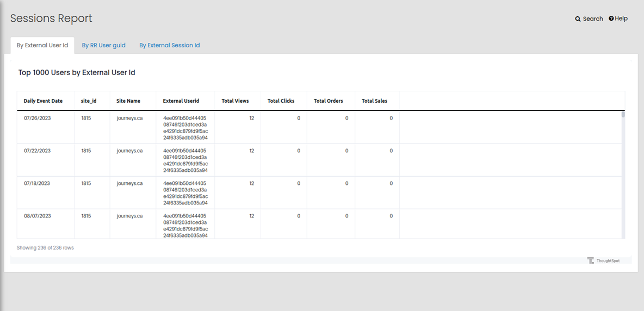Click the ThoughtSpot logo icon
Viewport: 644px width, 311px height.
591,260
